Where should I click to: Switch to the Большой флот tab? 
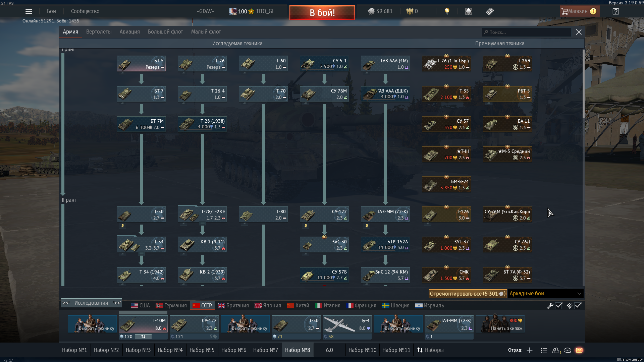coord(165,32)
